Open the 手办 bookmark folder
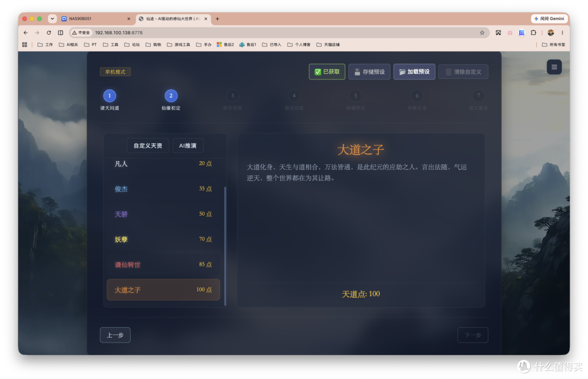 204,45
